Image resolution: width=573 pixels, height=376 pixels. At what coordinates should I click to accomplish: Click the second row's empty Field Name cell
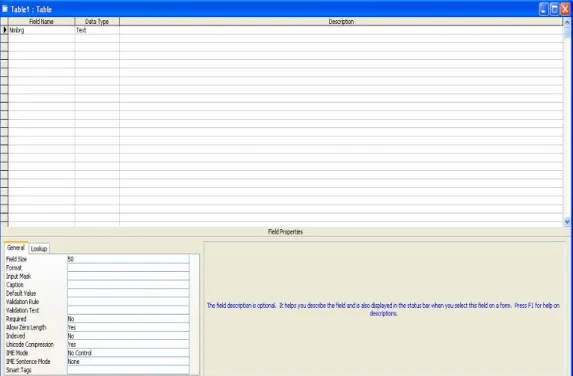42,38
